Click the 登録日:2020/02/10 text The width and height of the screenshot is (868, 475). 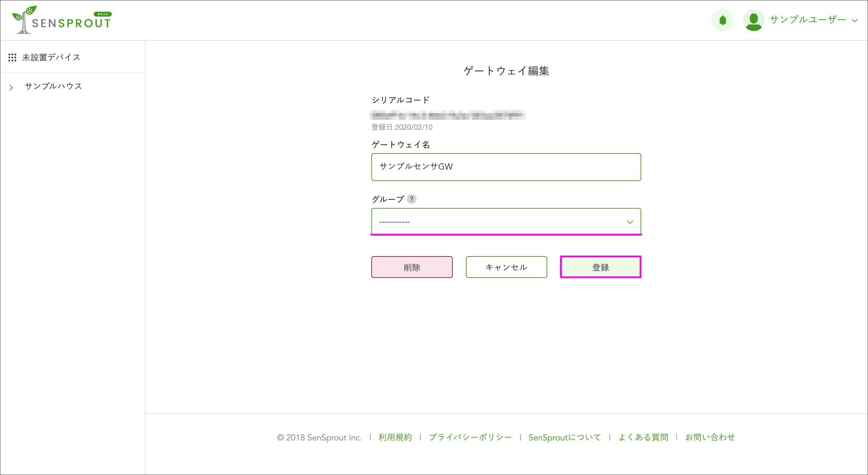coord(402,127)
